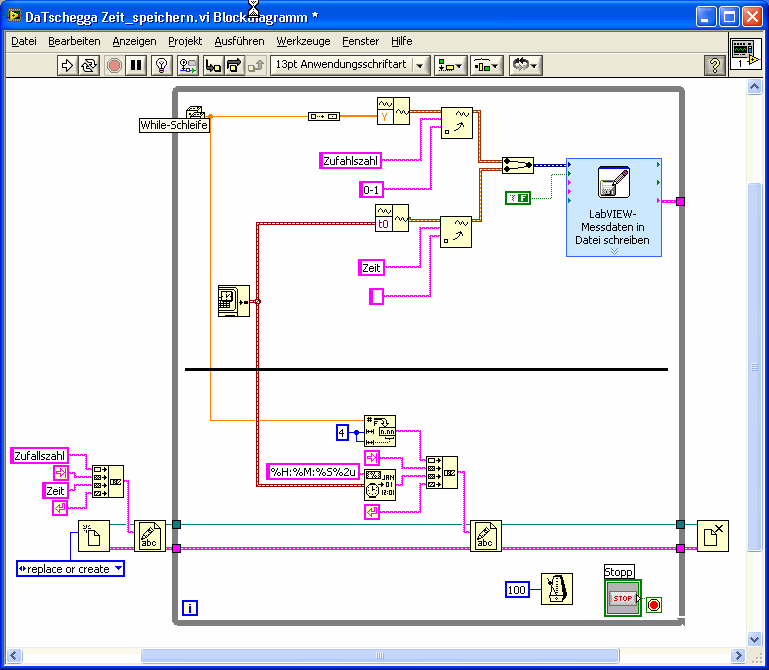Open the Hilfe menu

(x=402, y=41)
